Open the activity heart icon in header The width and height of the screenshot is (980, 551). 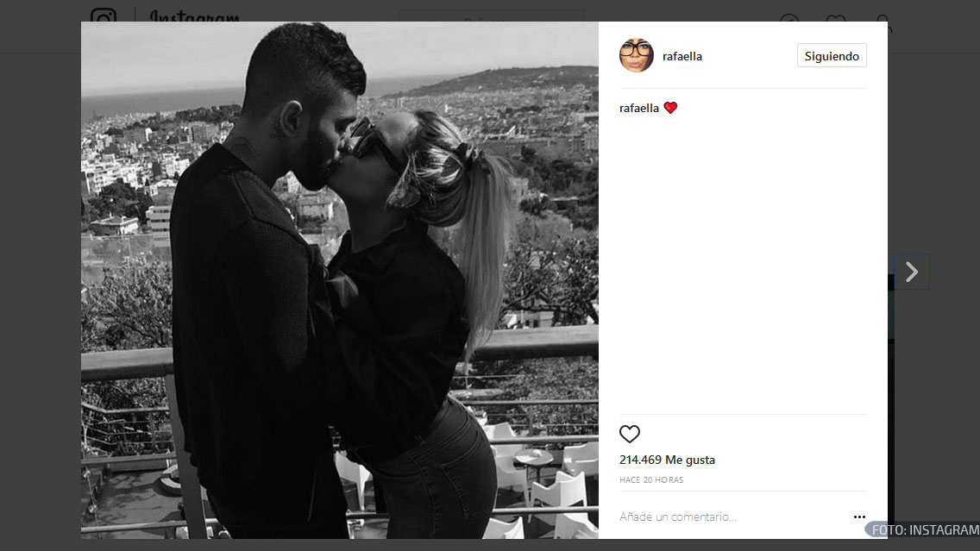(836, 19)
